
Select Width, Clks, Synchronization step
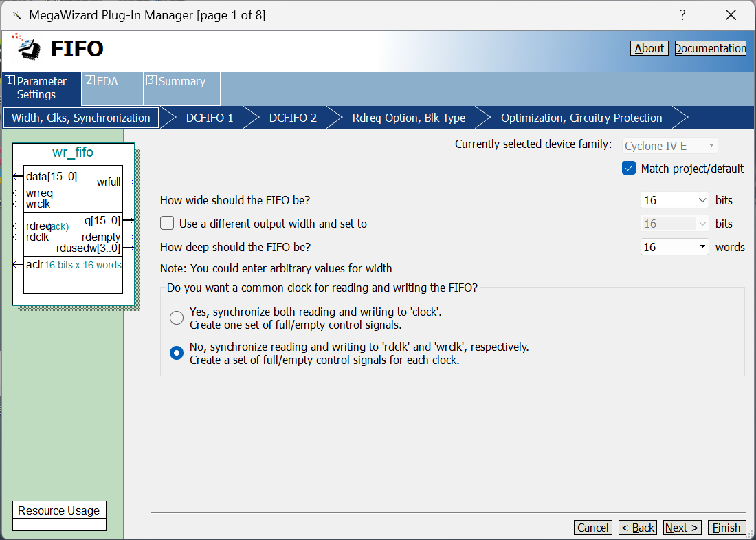click(x=81, y=118)
